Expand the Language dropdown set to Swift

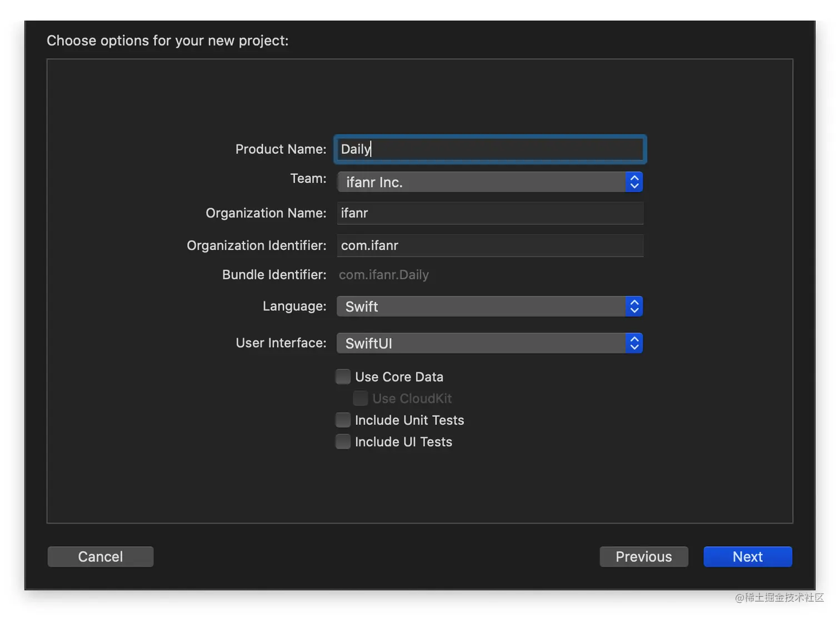click(481, 306)
